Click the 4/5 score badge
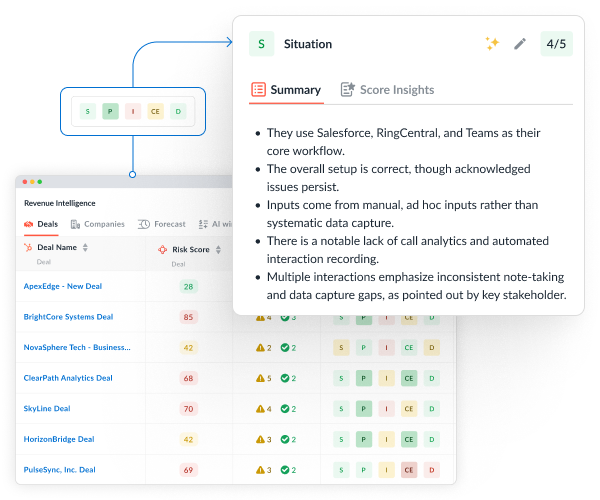600x500 pixels. tap(556, 44)
